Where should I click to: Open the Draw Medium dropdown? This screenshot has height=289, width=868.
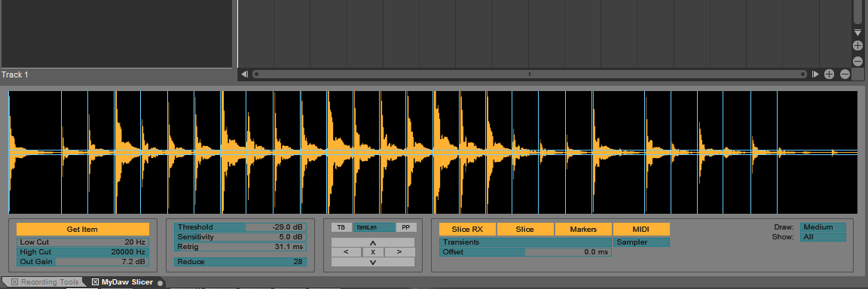pyautogui.click(x=823, y=227)
